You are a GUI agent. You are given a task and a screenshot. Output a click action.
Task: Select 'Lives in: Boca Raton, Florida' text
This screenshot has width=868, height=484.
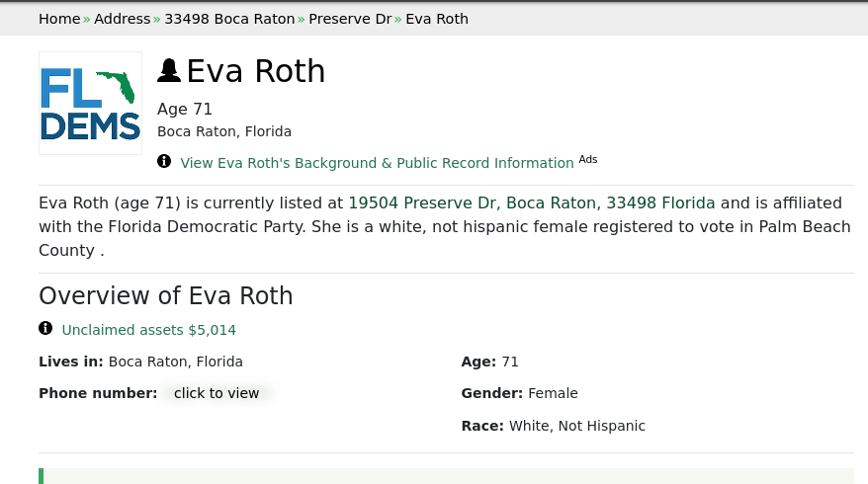tap(140, 362)
